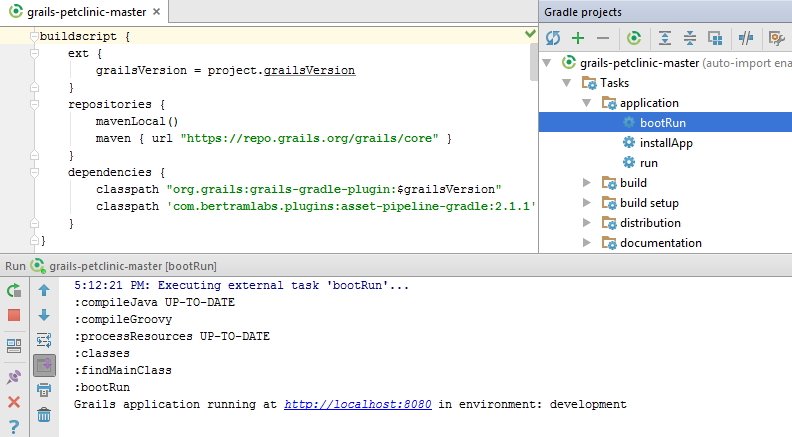Image resolution: width=792 pixels, height=437 pixels.
Task: Close the Run tab with red X
Action: [14, 402]
